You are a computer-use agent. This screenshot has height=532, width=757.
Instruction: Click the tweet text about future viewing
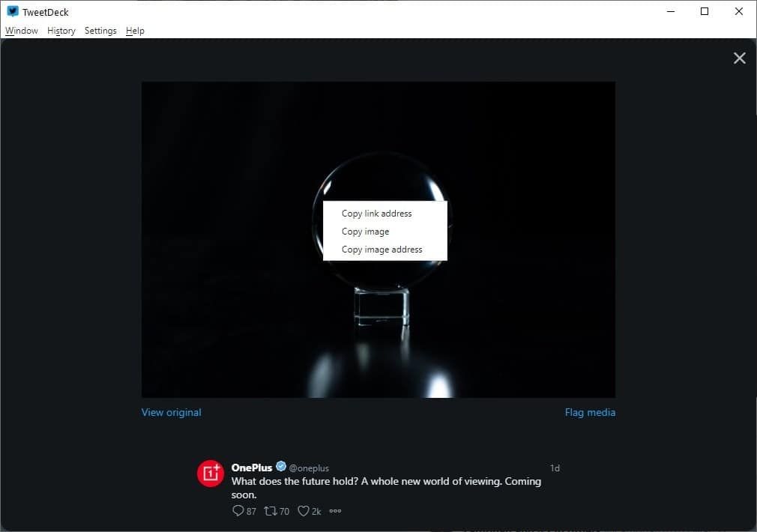point(386,488)
